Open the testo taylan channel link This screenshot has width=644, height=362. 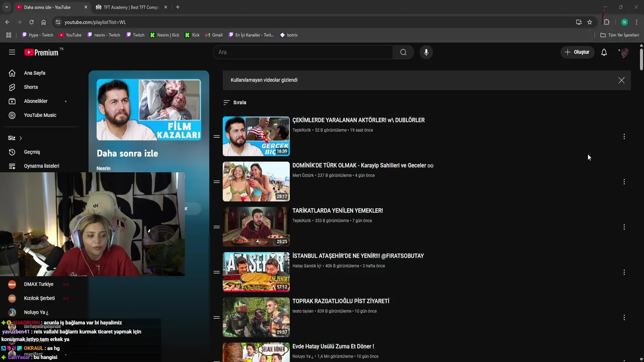[303, 311]
